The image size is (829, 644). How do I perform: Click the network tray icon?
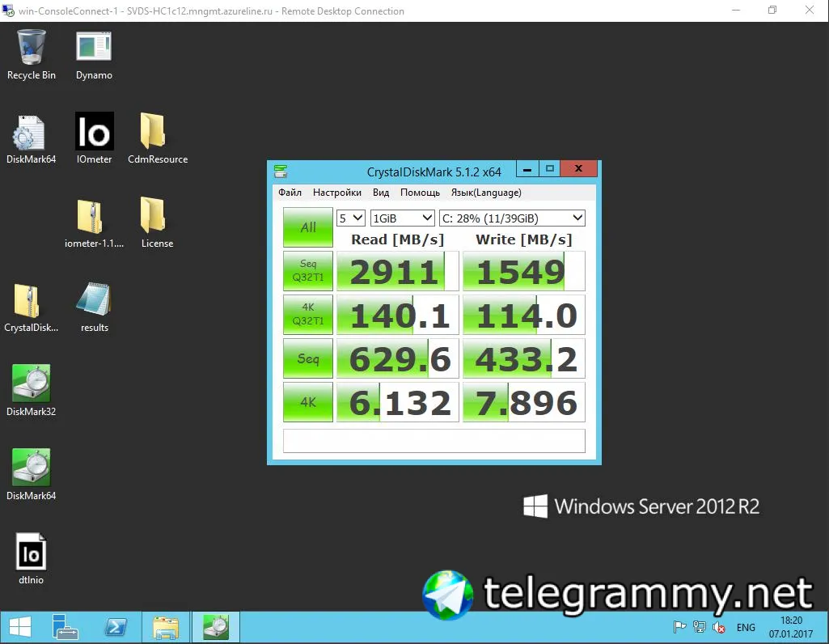(x=699, y=628)
